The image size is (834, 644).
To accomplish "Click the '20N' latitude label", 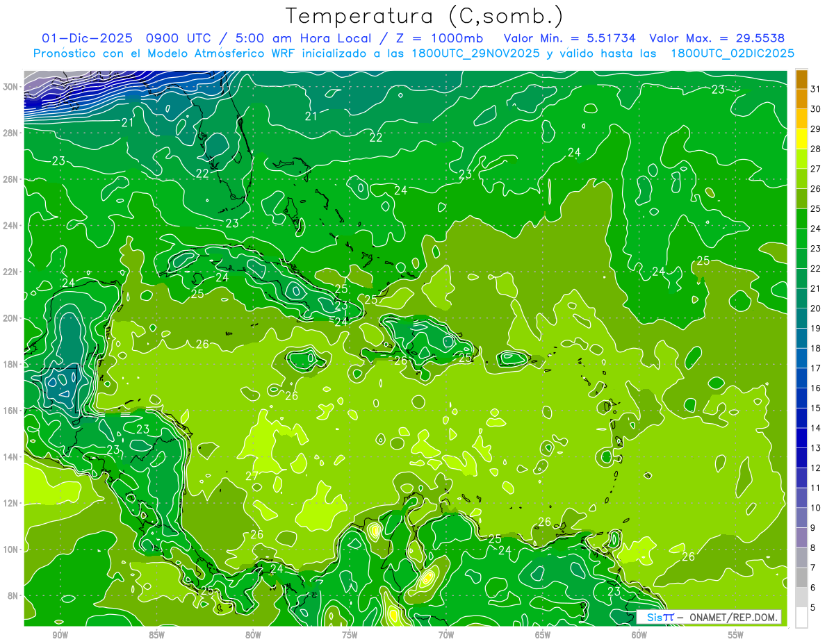I will point(12,317).
